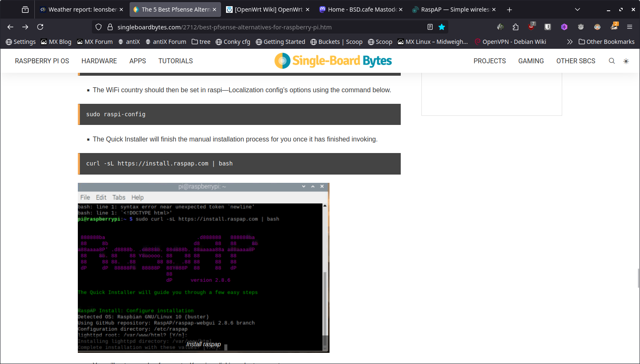The image size is (640, 364).
Task: Open the uBlock Origin extension icon
Action: coord(532,27)
